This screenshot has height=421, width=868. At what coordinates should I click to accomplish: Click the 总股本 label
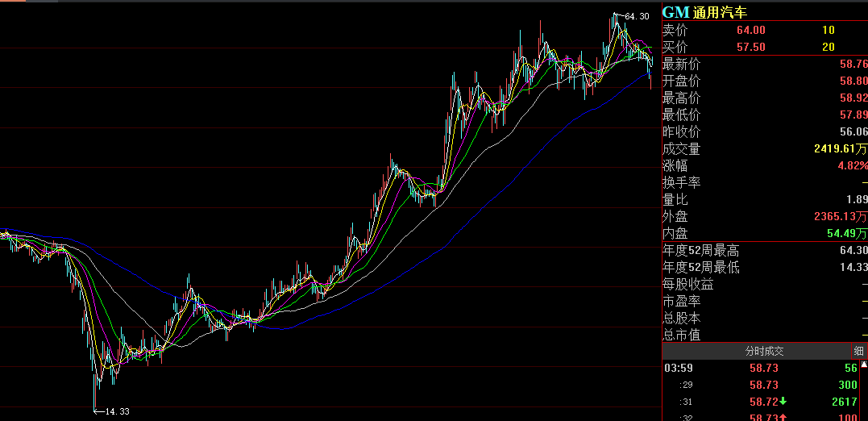[x=682, y=319]
